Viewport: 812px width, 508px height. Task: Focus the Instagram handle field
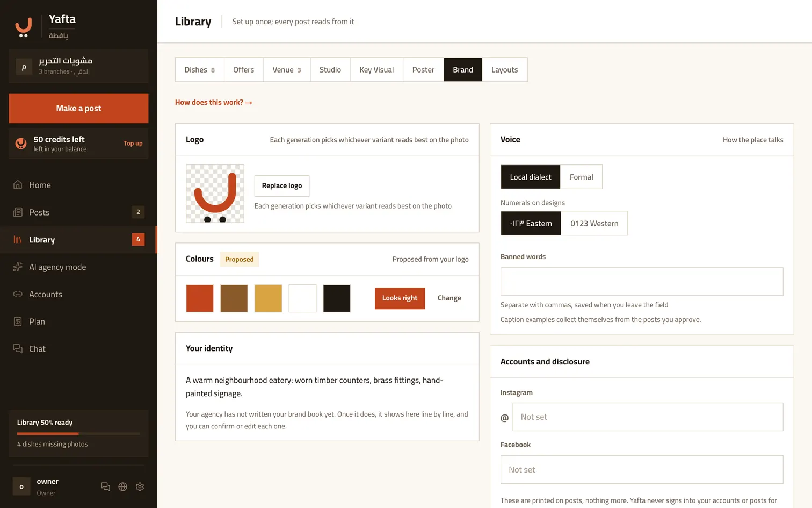coord(648,417)
